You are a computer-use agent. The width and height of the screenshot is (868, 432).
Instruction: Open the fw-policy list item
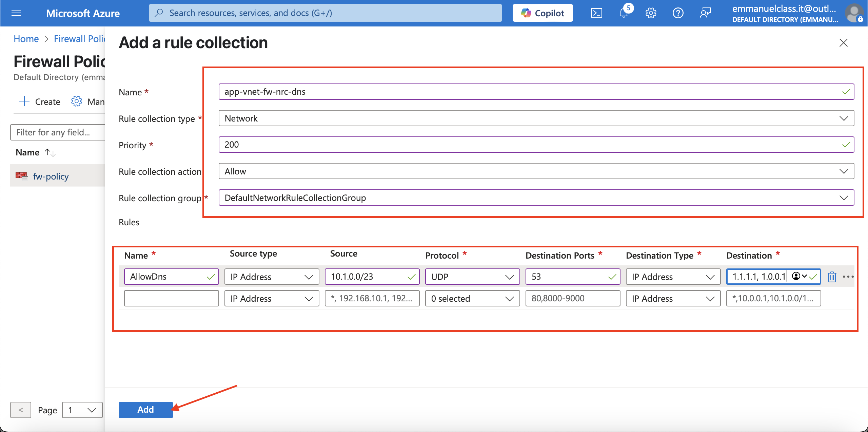click(51, 176)
